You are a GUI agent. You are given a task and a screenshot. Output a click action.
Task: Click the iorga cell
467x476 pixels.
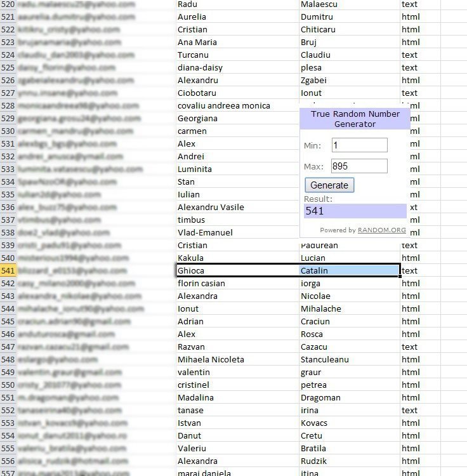(x=349, y=283)
